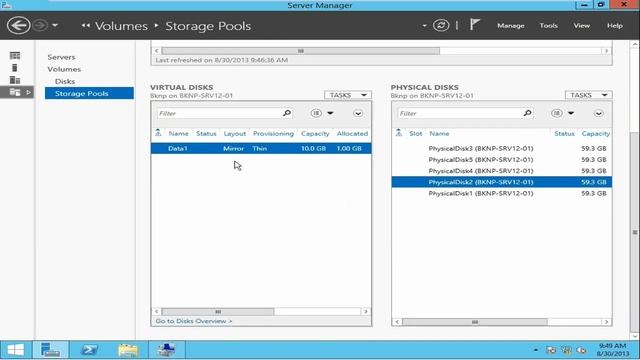
Task: Open Virtual Disks TASKS dropdown
Action: point(348,95)
